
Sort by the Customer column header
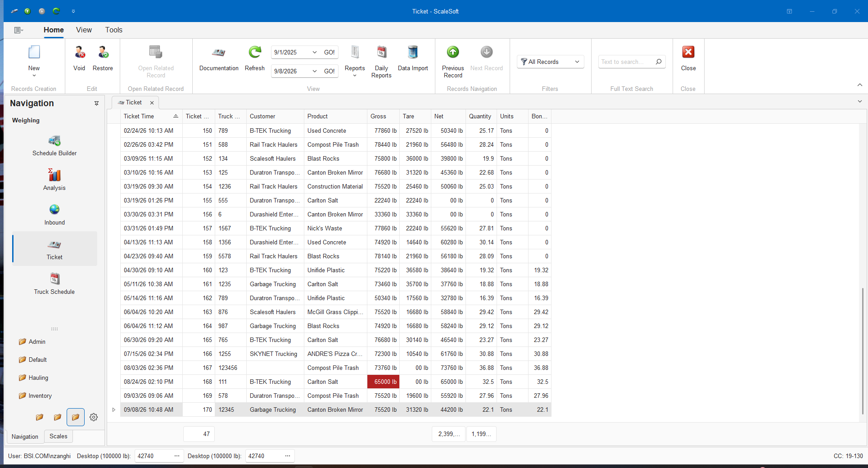click(x=275, y=116)
